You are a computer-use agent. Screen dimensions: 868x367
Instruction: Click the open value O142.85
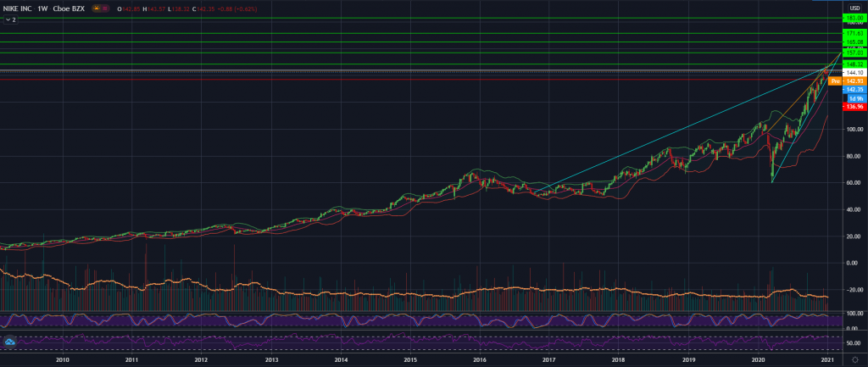click(x=129, y=8)
